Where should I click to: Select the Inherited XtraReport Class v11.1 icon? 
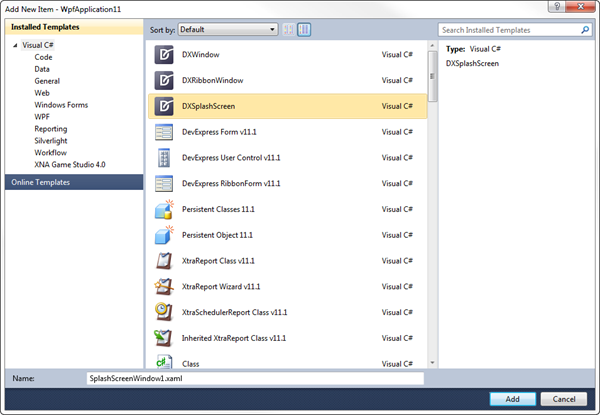tap(163, 338)
